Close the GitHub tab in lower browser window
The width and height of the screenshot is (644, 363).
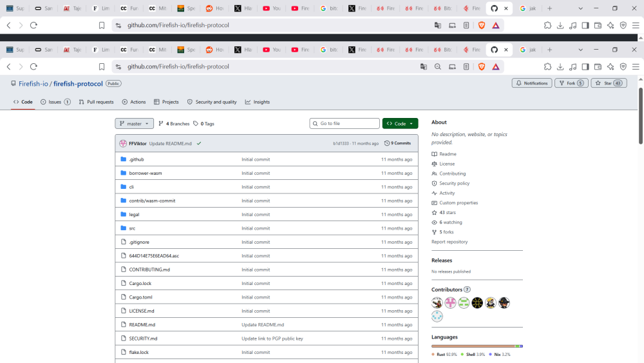click(x=506, y=50)
